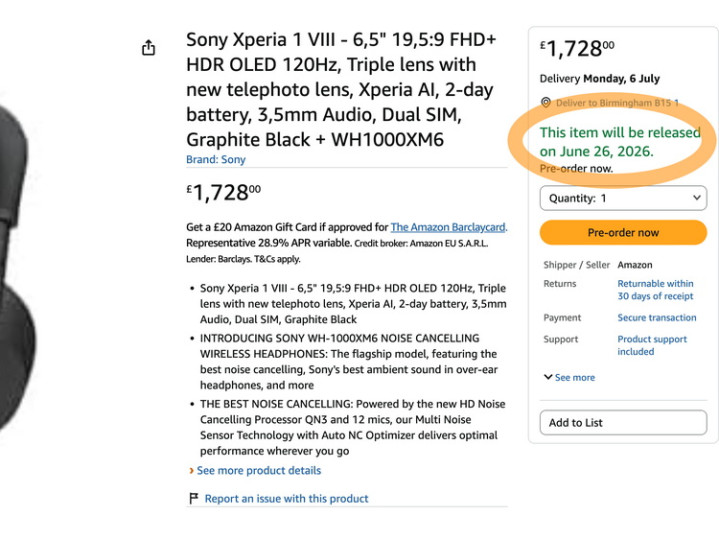The image size is (719, 539).
Task: Click Report an issue with this product
Action: point(286,499)
